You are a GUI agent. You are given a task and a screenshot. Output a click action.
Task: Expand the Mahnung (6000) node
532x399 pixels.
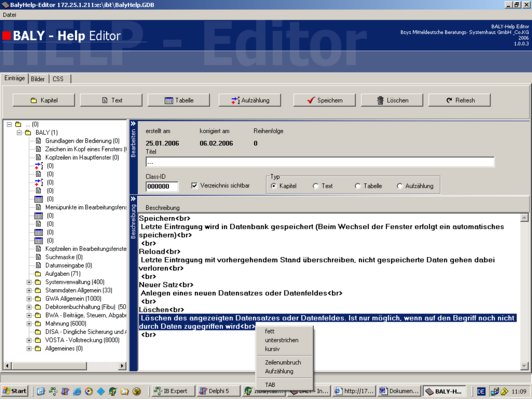29,323
